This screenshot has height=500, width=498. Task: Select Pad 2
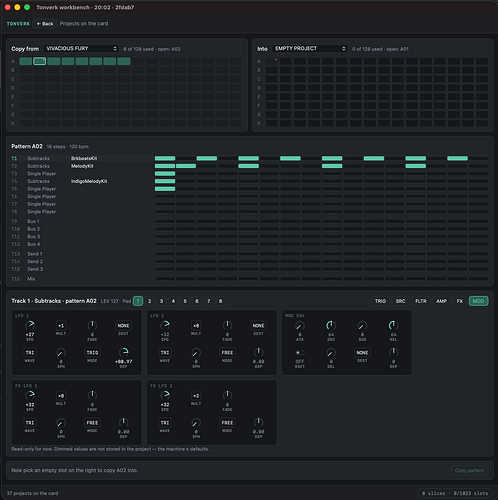click(150, 301)
